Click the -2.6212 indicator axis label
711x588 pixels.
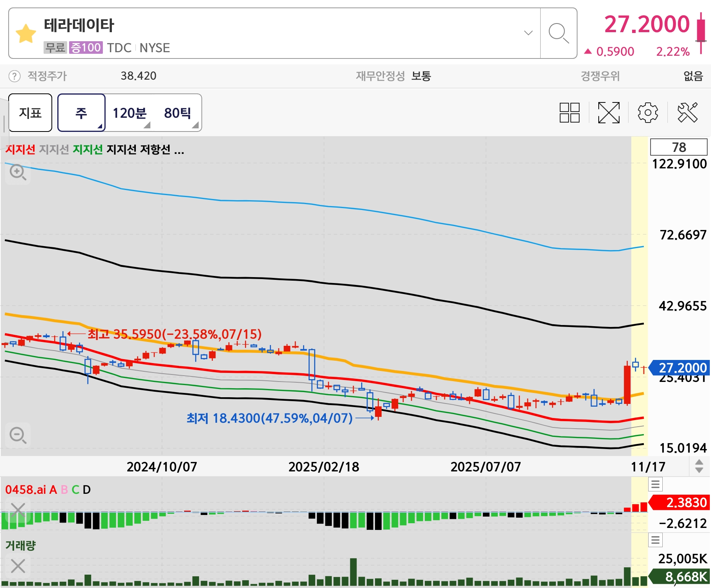click(683, 523)
